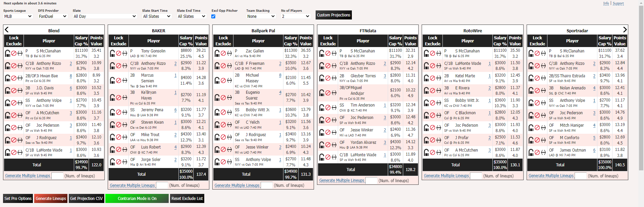Select the Jesse Winker row in FTNdata

pos(368,132)
